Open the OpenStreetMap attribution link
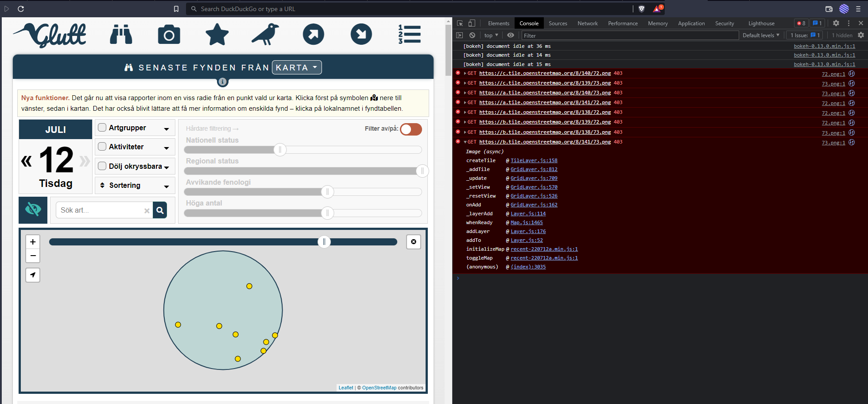The image size is (868, 404). coord(379,388)
